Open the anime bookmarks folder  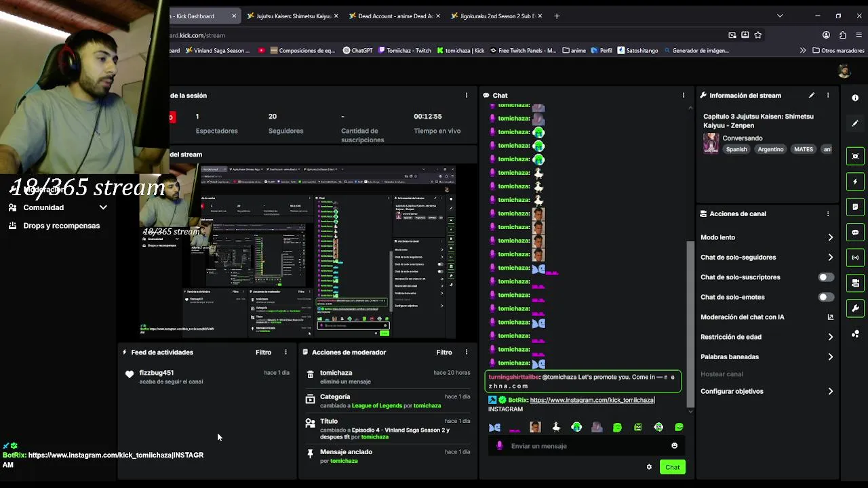[x=574, y=50]
